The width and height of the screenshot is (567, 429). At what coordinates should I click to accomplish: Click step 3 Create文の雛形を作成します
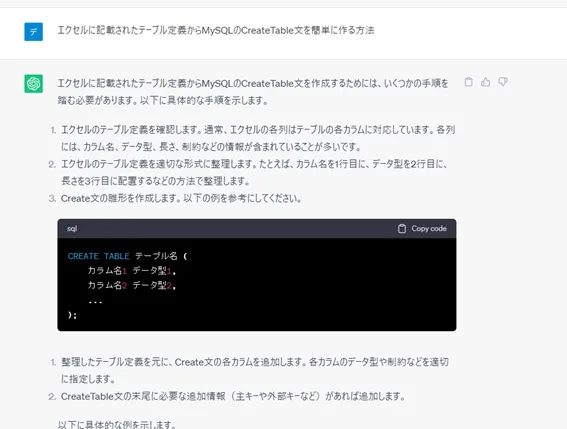[x=181, y=198]
